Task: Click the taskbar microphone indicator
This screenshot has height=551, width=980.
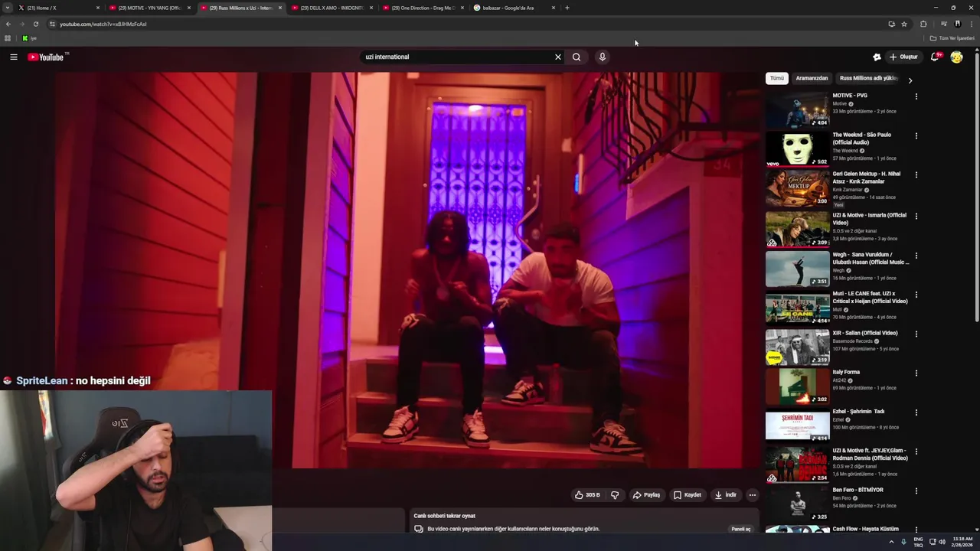Action: click(904, 542)
